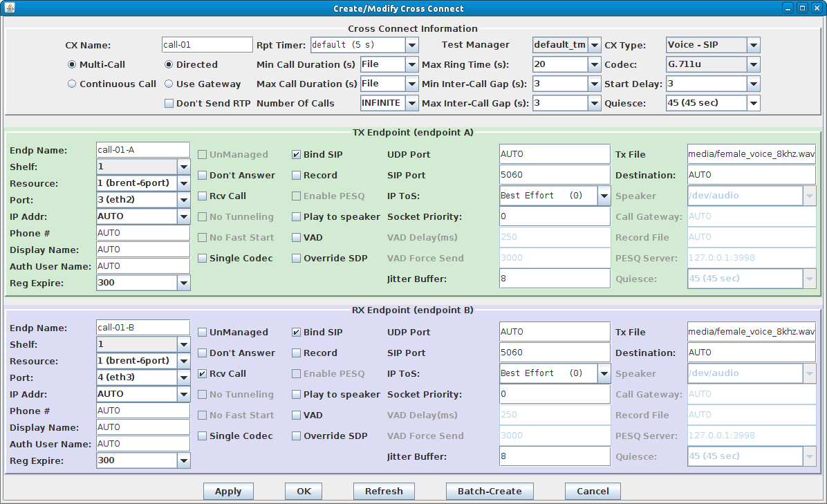
Task: Open the Max Inter-Call Gap dropdown
Action: 595,103
